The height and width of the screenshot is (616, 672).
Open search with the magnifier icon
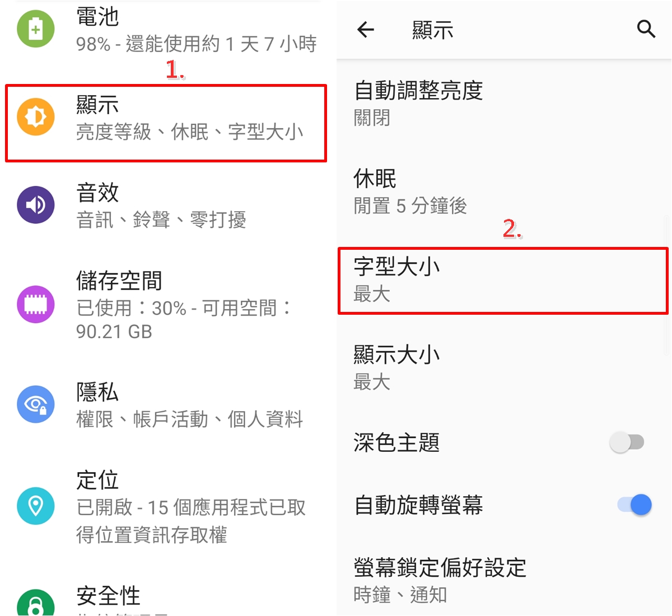point(646,29)
